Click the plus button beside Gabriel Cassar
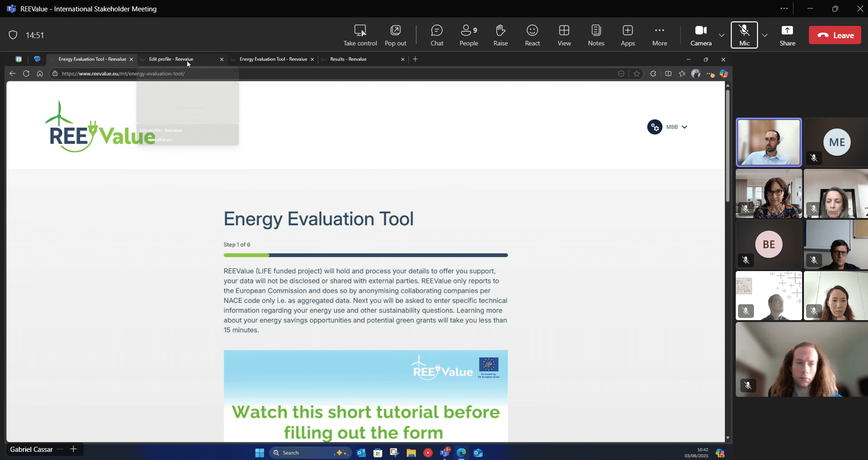The height and width of the screenshot is (460, 868). 73,449
